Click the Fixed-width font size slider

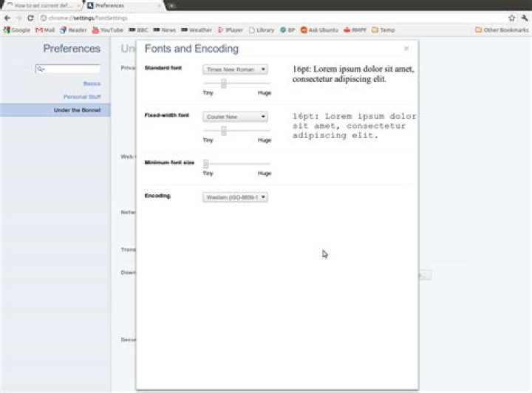pos(237,131)
